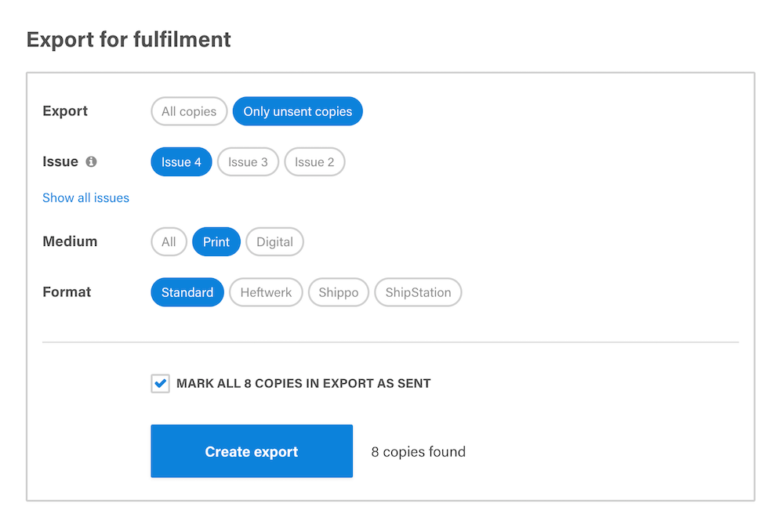Pick the ShipStation format
Viewport: 784px width, 532px height.
click(x=418, y=292)
